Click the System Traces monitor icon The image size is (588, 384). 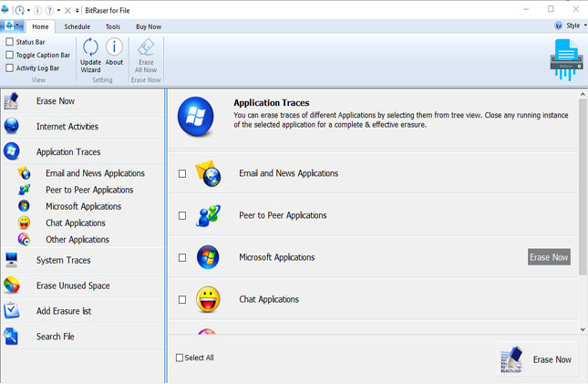[x=11, y=260]
